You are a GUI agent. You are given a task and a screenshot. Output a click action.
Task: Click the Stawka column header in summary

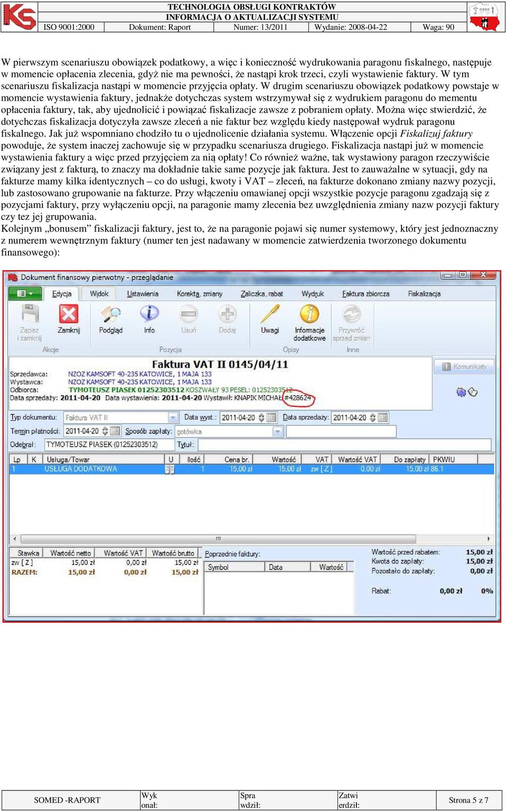click(x=27, y=553)
